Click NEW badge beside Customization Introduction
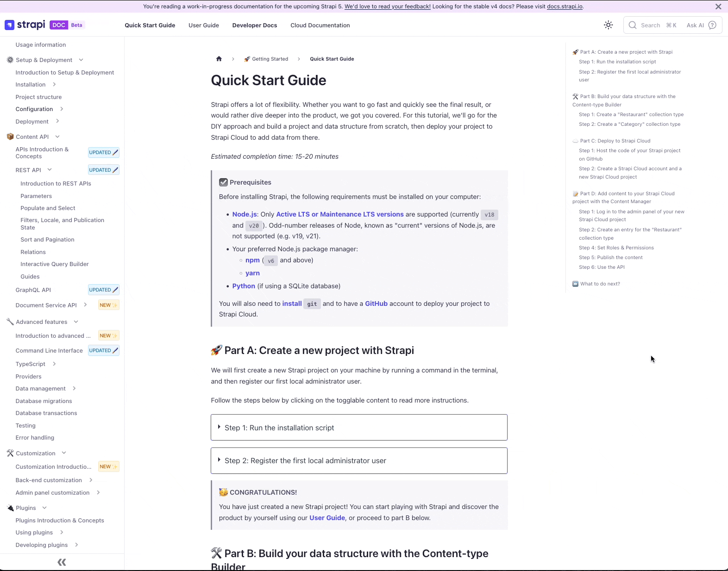The width and height of the screenshot is (728, 571). tap(109, 466)
